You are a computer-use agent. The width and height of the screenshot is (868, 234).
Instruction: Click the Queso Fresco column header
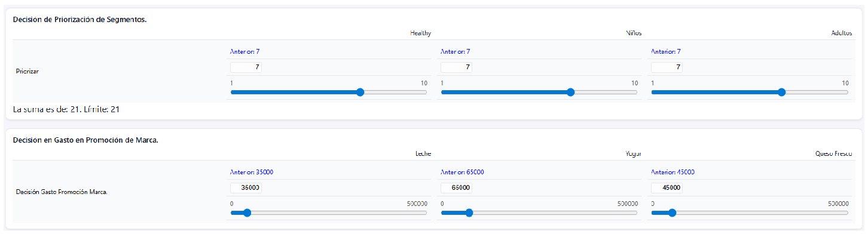click(834, 153)
